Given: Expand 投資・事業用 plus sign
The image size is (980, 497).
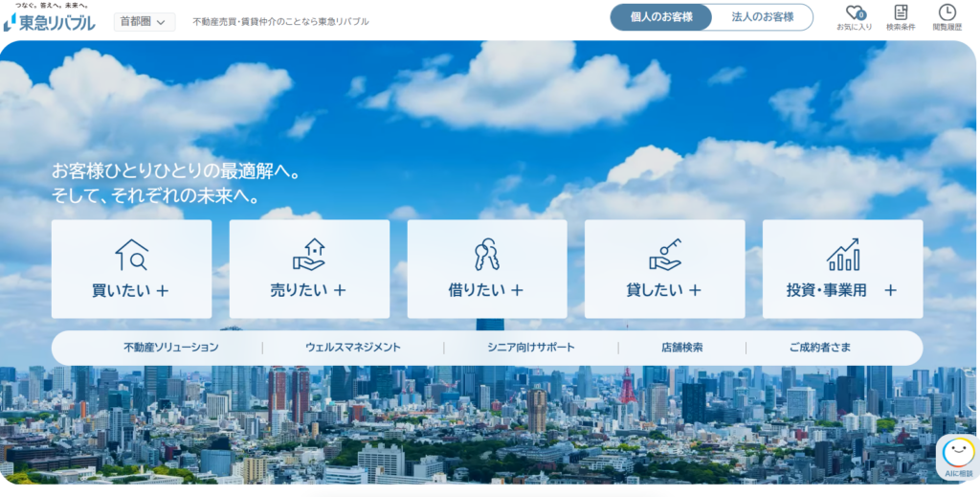Looking at the screenshot, I should pos(890,290).
